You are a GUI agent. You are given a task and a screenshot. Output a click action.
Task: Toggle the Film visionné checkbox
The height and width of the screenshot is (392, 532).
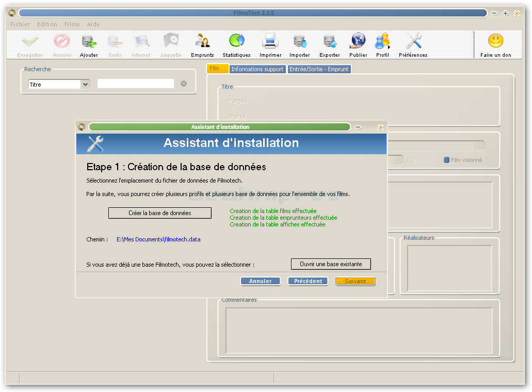[447, 160]
